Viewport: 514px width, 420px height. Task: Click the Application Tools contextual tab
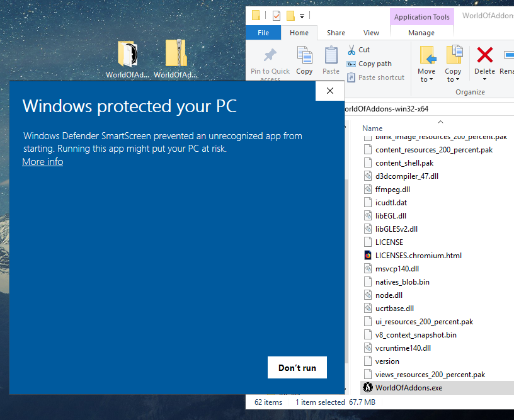click(x=421, y=17)
